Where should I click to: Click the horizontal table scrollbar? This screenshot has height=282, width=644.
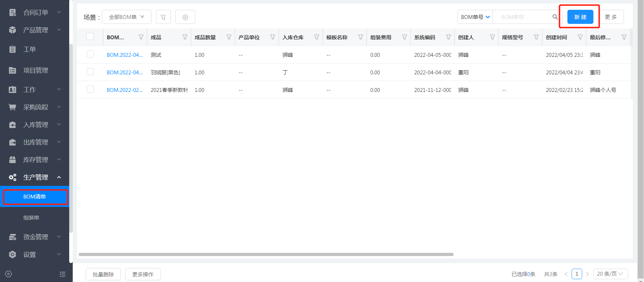click(266, 254)
